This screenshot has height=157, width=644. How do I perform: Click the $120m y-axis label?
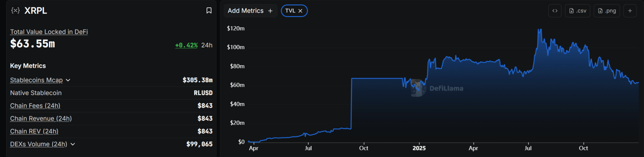pos(236,28)
